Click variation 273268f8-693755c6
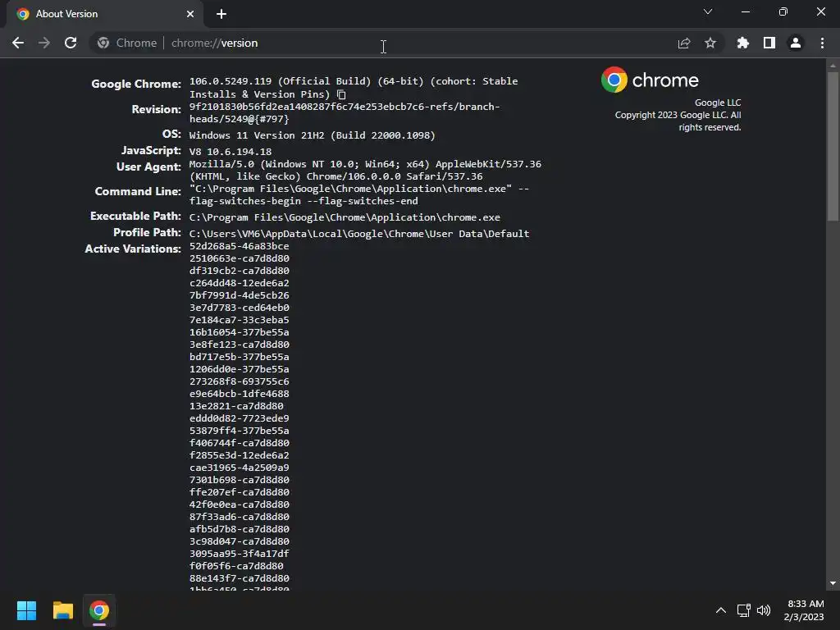Screen dimensions: 840x630 pos(240,382)
